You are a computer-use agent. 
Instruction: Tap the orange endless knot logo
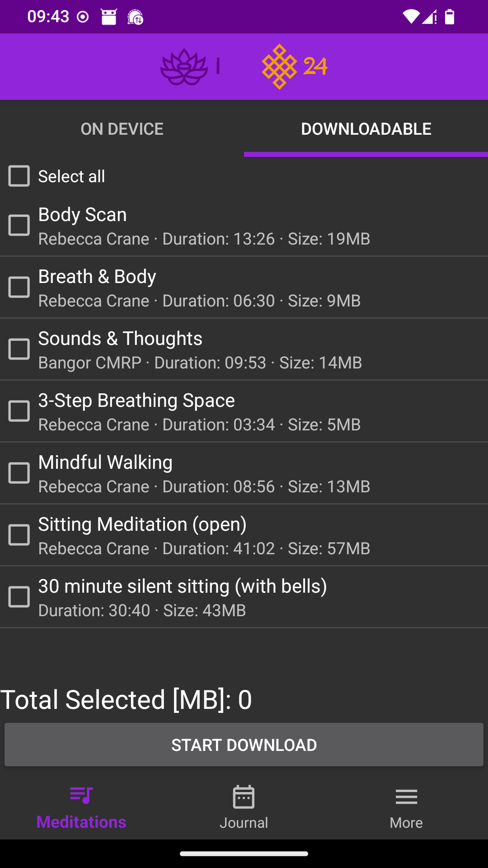coord(279,66)
